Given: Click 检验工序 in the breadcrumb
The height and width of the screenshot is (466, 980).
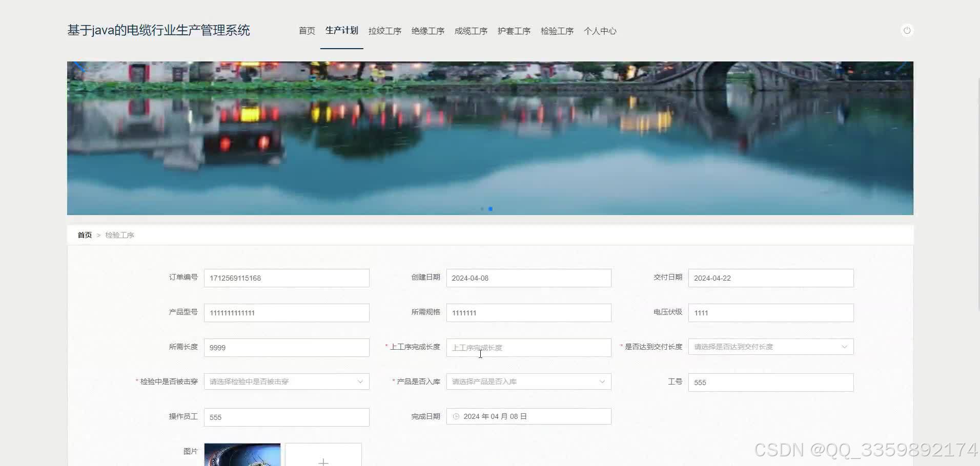Looking at the screenshot, I should point(119,235).
